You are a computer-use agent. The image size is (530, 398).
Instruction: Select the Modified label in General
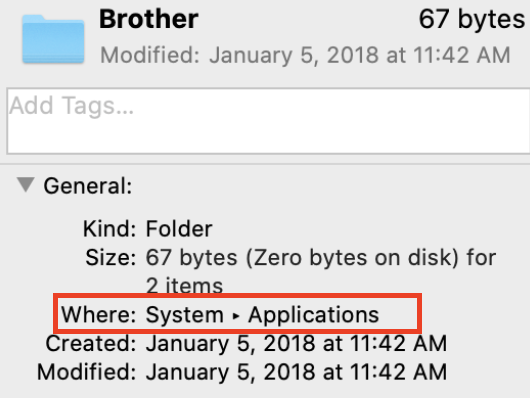coord(87,372)
